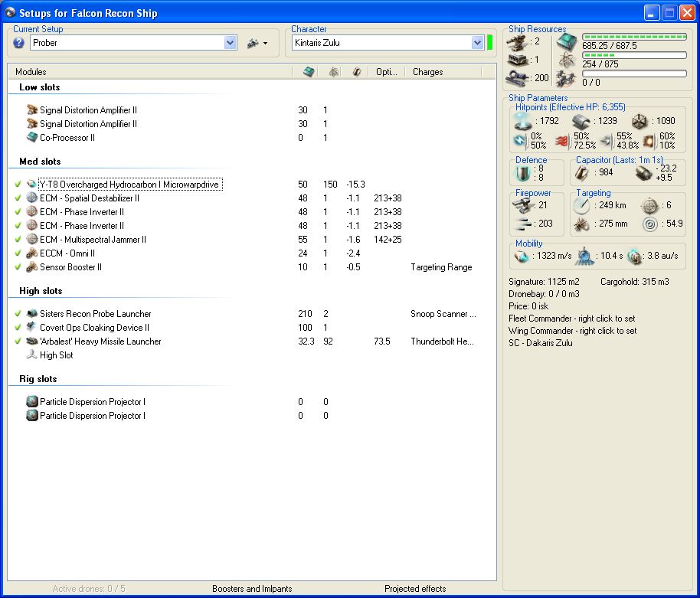Sort by the Opti... column header

(x=387, y=71)
